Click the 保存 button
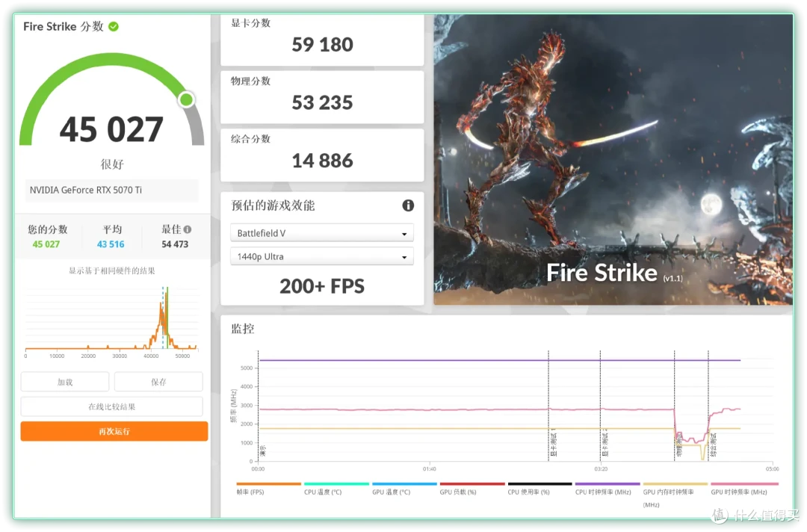Viewport: 807px width, 532px height. pos(158,383)
